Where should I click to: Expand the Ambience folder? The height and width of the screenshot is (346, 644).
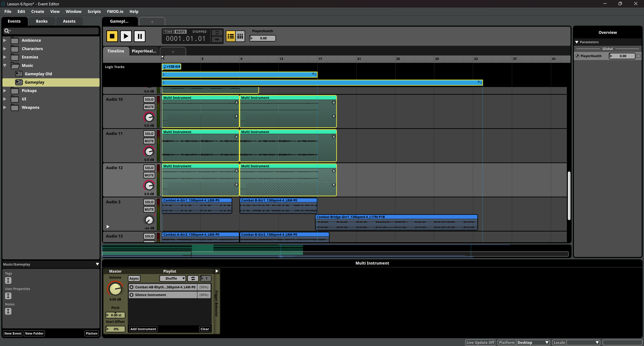[5, 40]
